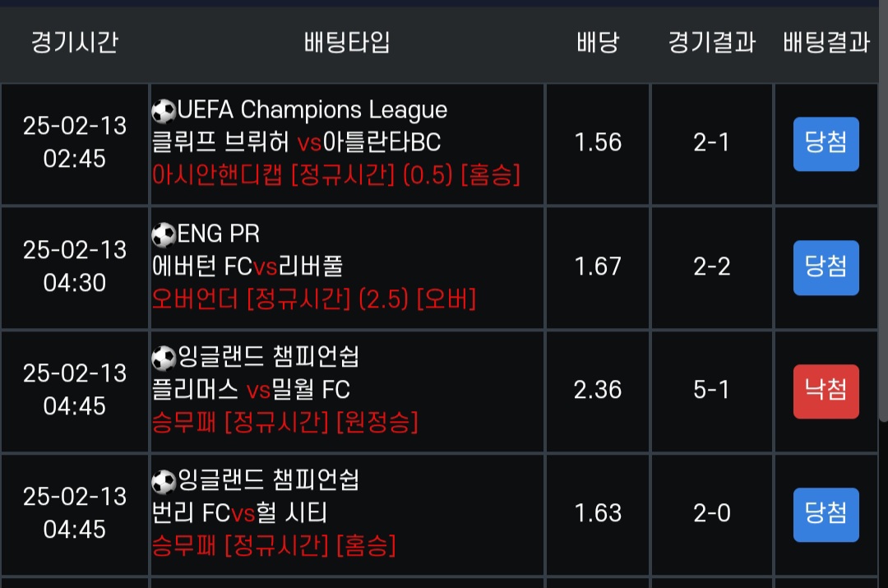Click the 당첨 badge for 에버턴 FC match

(826, 267)
